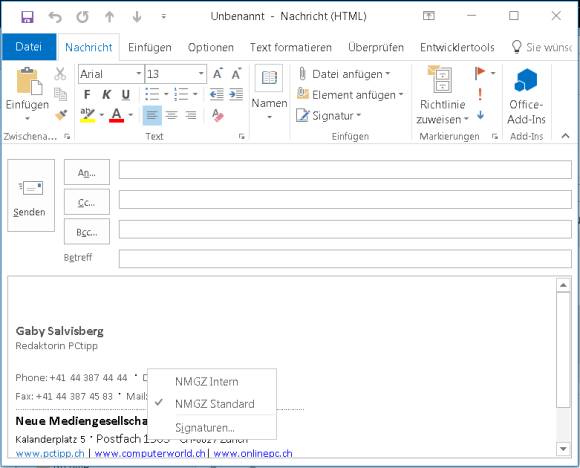Toggle high importance exclamation mark

point(480,94)
